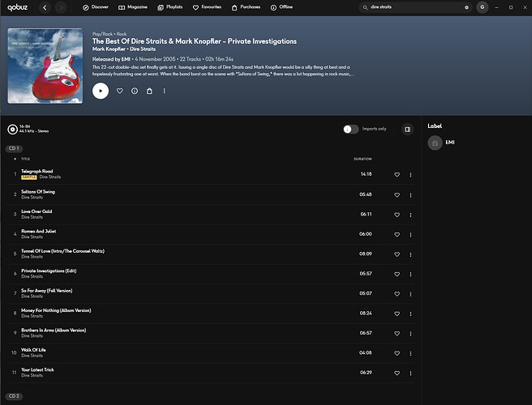Favourite the Telegraph Road track

tap(397, 174)
